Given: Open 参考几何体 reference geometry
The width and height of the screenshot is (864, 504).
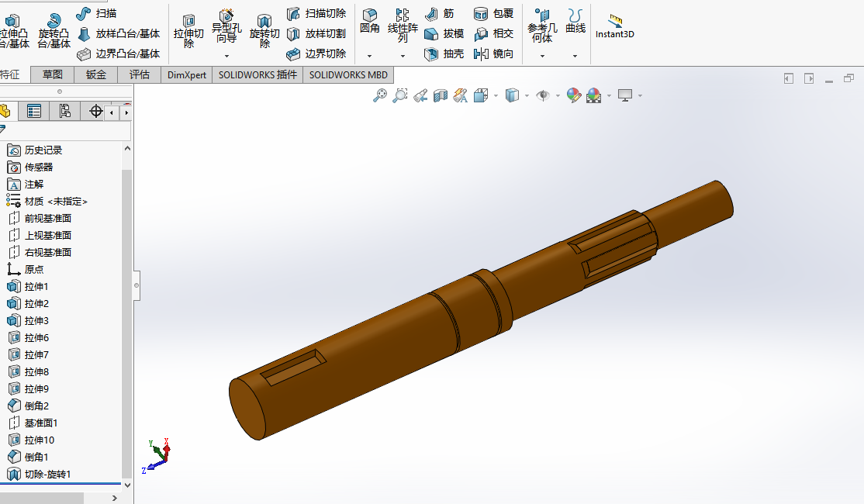Looking at the screenshot, I should click(542, 26).
